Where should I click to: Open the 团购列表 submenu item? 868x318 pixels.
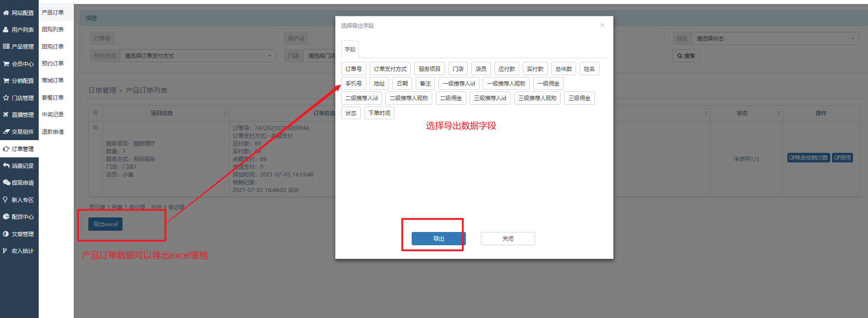(53, 29)
